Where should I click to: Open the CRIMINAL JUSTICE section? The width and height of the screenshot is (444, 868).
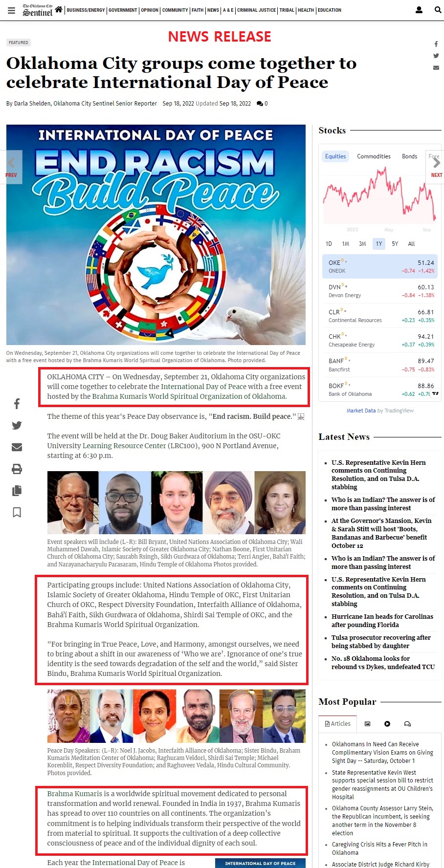[257, 10]
